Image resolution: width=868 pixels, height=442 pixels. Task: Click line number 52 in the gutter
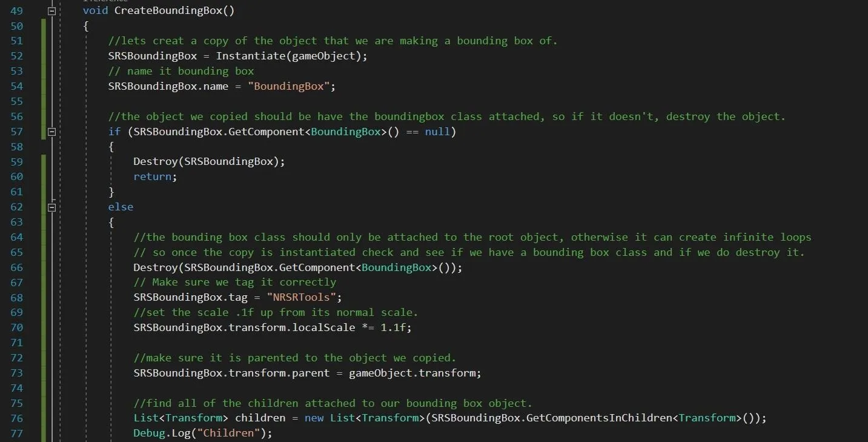(x=16, y=56)
